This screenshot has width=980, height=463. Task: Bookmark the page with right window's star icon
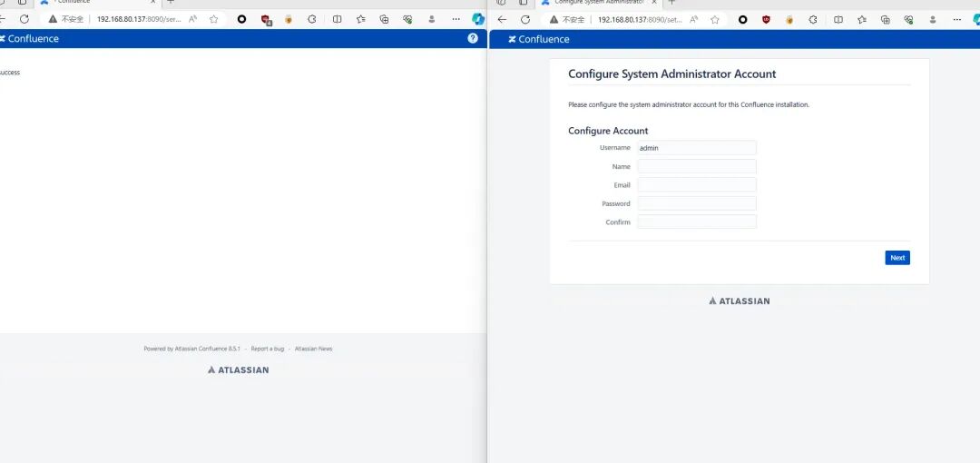coord(715,19)
